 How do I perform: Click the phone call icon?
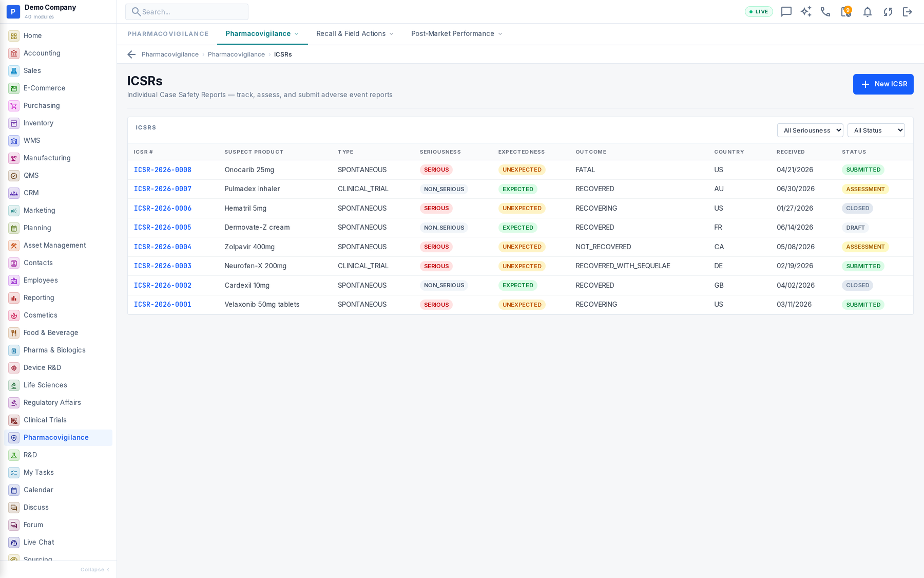pyautogui.click(x=825, y=12)
